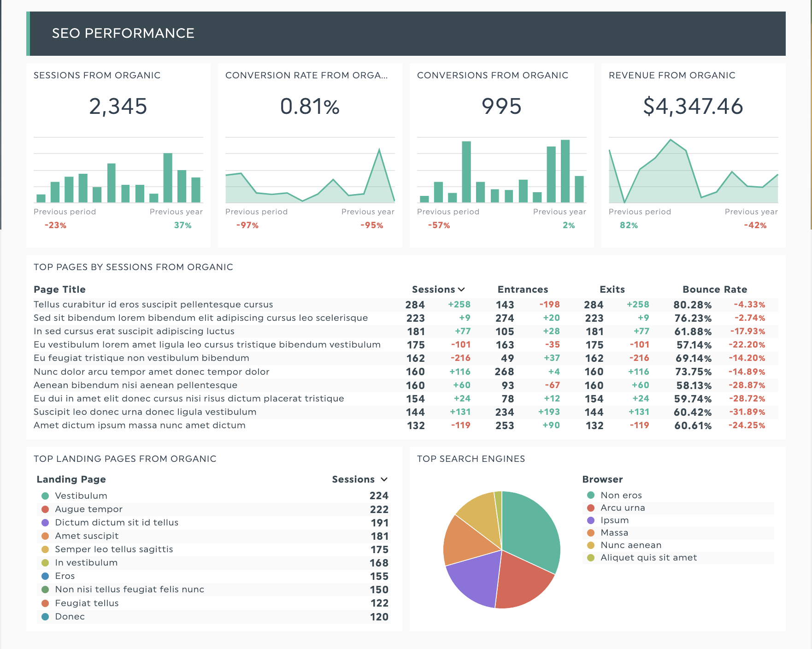Toggle the Aliquet quis sit amet swatch
Viewport: 812px width, 649px height.
click(x=591, y=558)
